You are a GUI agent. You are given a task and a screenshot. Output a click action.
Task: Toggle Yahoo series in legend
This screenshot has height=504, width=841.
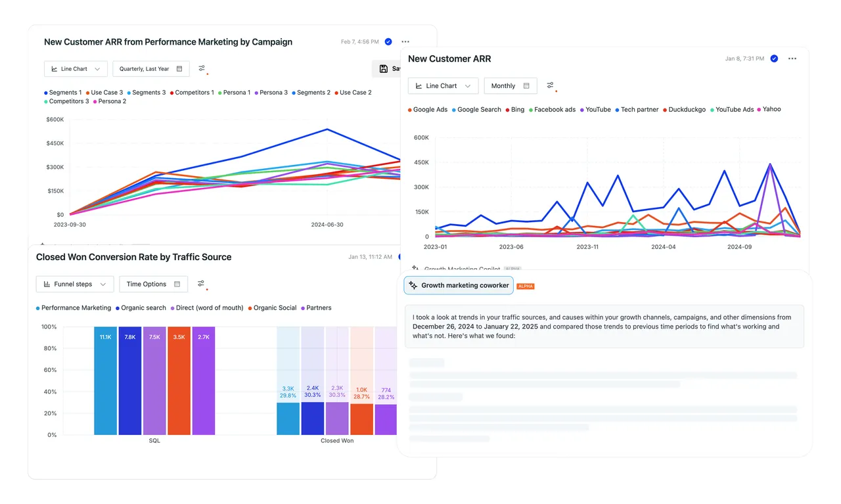[769, 110]
